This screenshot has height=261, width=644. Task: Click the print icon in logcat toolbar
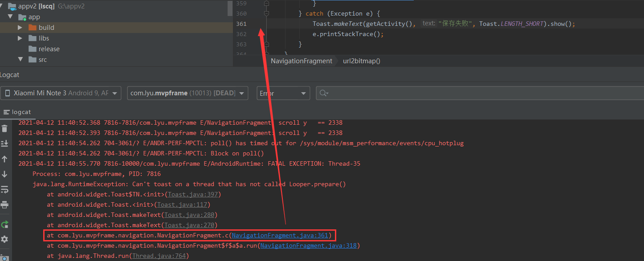tap(4, 205)
